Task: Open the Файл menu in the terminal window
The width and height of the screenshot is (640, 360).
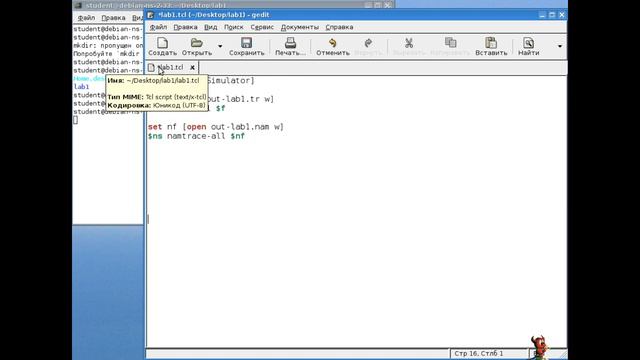Action: click(x=86, y=18)
